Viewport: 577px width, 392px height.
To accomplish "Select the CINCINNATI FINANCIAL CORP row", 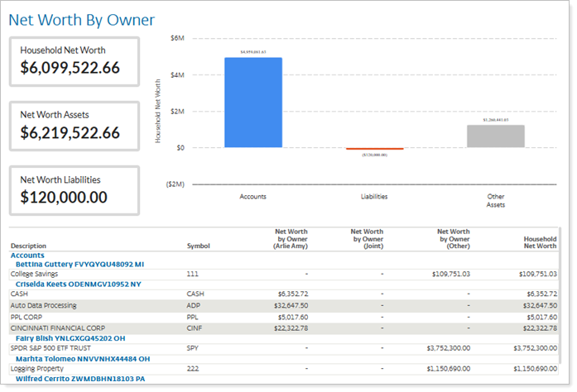I will (x=283, y=328).
